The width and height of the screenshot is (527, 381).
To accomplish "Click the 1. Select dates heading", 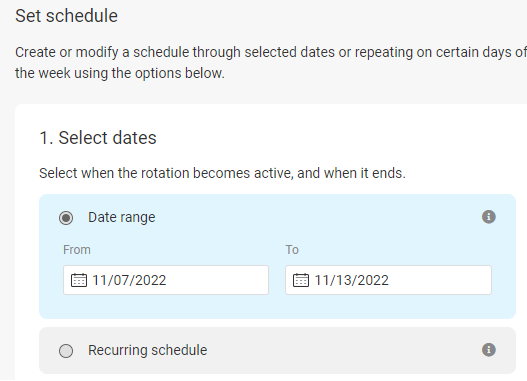I will pyautogui.click(x=98, y=138).
